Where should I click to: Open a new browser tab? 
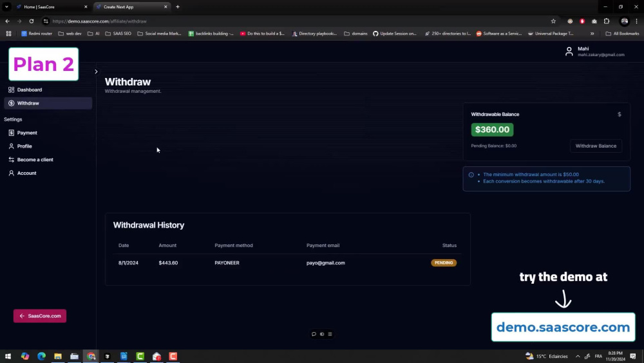click(x=178, y=7)
